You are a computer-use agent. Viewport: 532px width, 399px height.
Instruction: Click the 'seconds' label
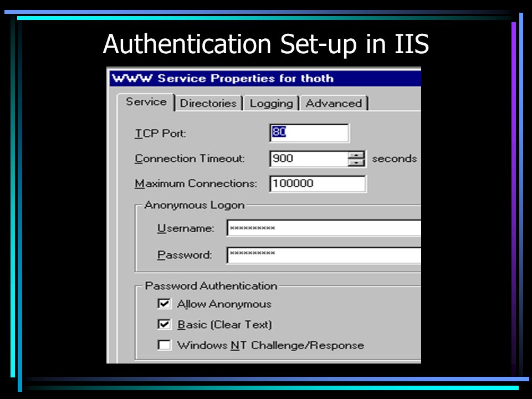pos(394,158)
